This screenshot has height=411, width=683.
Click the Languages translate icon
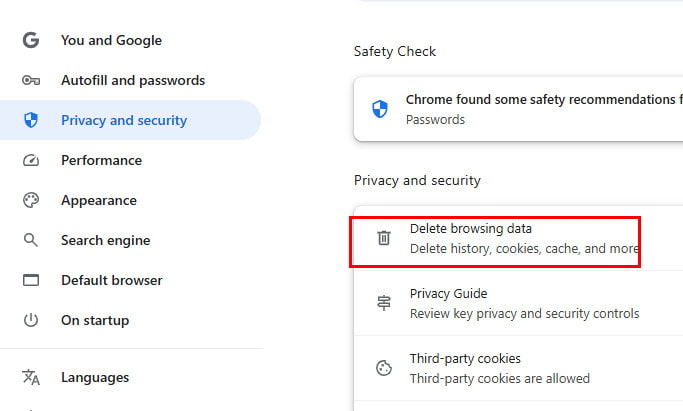point(31,378)
